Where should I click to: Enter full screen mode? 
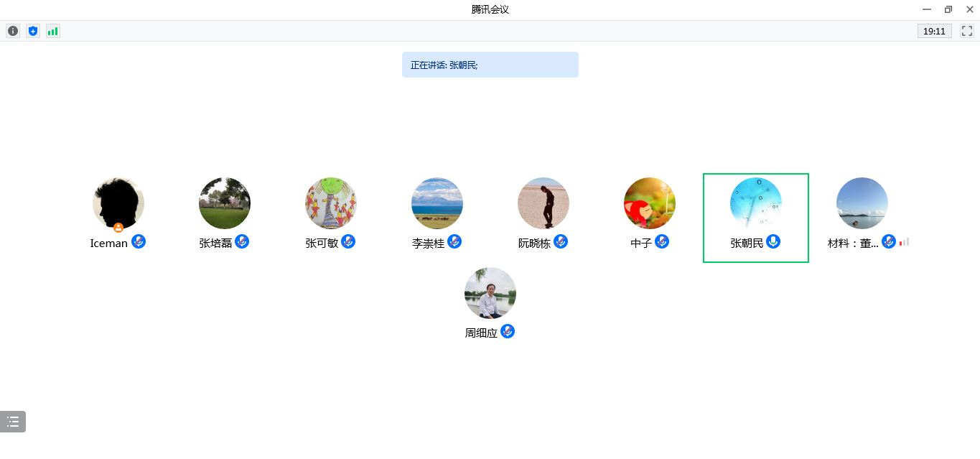tap(967, 31)
